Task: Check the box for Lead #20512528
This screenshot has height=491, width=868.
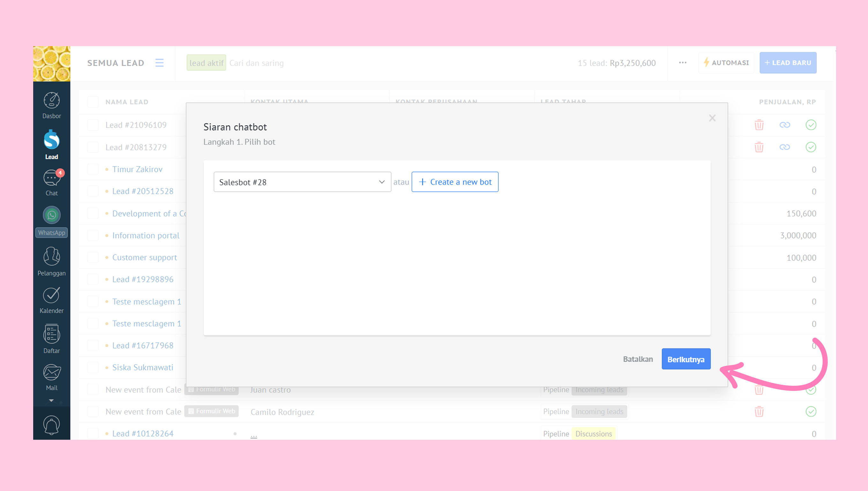Action: (x=93, y=191)
